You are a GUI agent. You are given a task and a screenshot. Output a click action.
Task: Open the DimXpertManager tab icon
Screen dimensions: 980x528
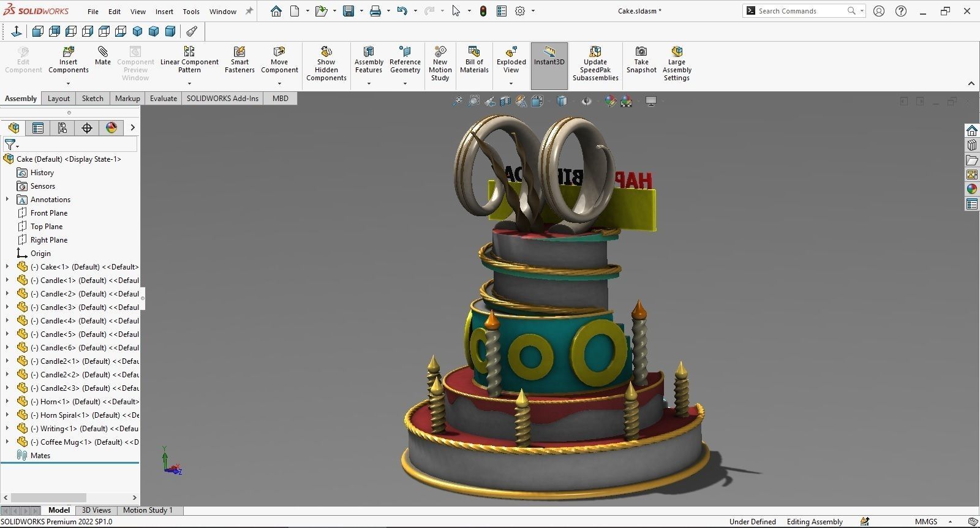87,127
